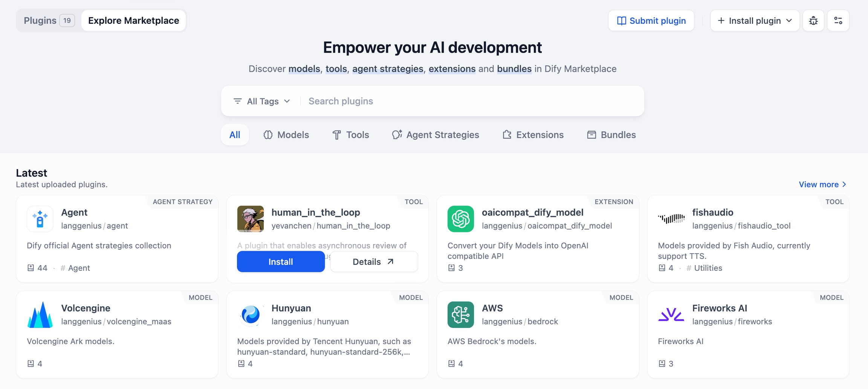Install the human_in_the_loop plugin
The height and width of the screenshot is (389, 868).
point(281,262)
